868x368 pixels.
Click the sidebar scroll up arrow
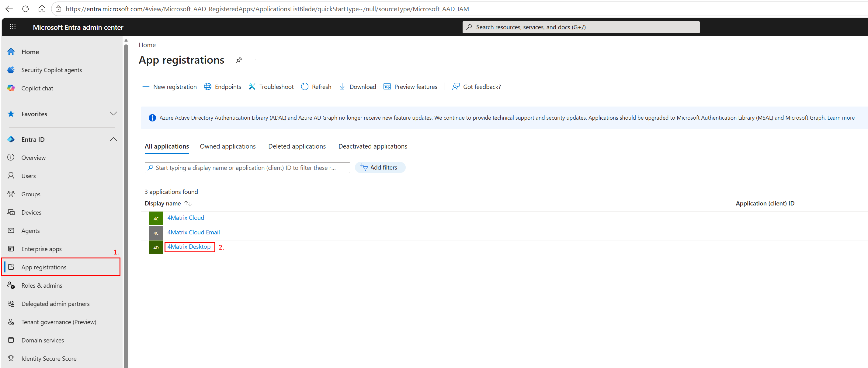click(x=126, y=40)
